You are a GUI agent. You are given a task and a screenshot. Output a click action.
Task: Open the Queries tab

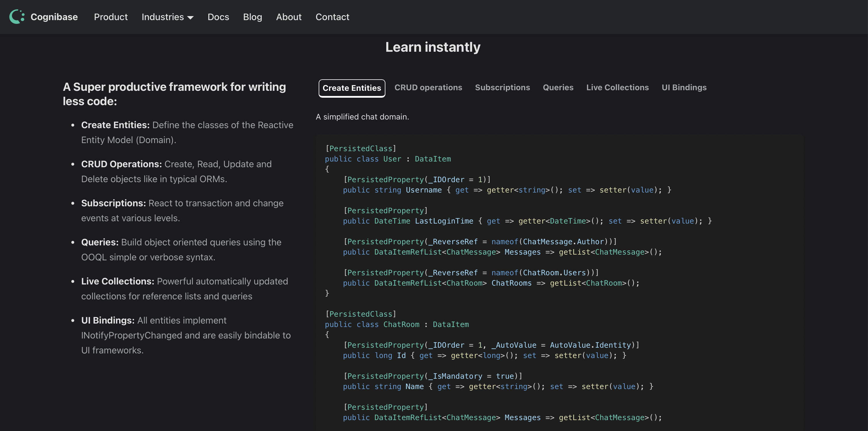pos(558,88)
